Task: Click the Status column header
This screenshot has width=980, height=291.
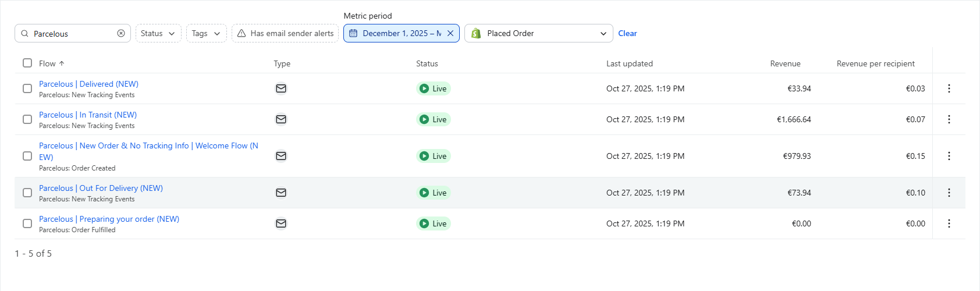Action: pyautogui.click(x=427, y=63)
